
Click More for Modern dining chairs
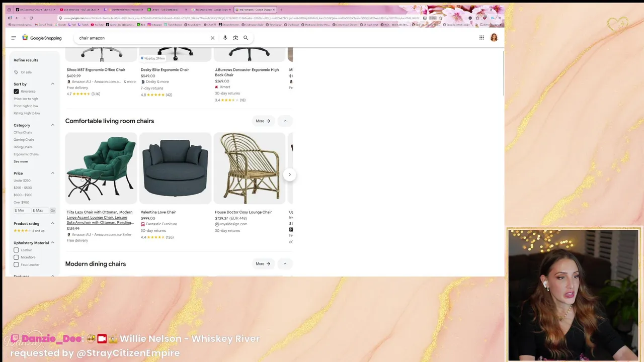coord(263,263)
